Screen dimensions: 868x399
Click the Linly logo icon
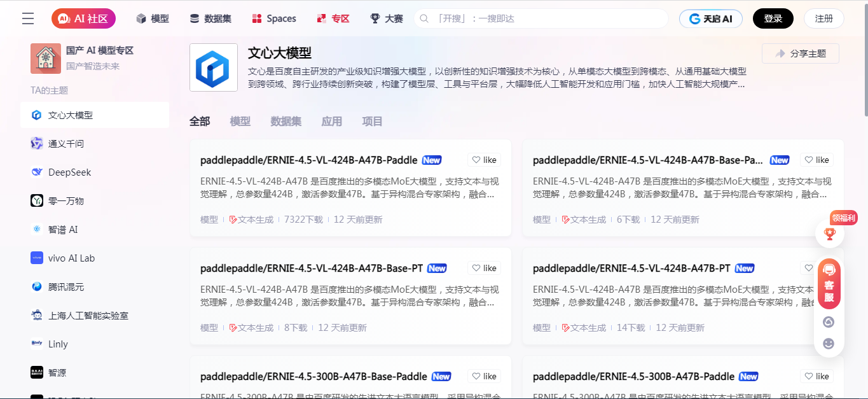(x=37, y=344)
